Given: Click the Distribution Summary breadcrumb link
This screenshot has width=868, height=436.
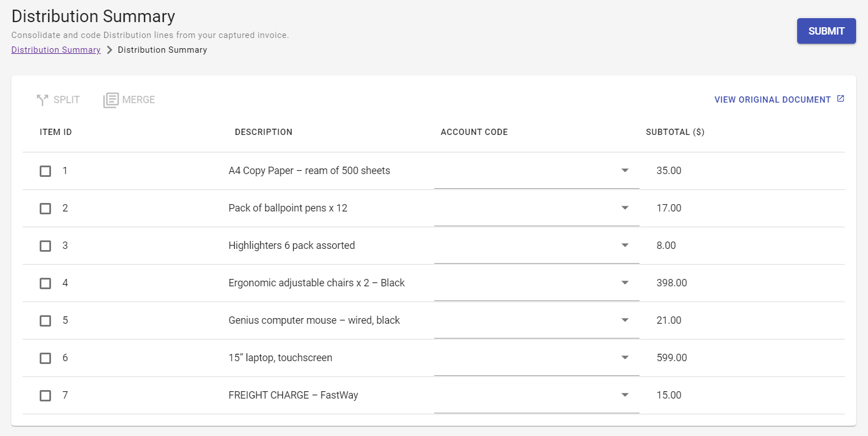Looking at the screenshot, I should (x=56, y=50).
